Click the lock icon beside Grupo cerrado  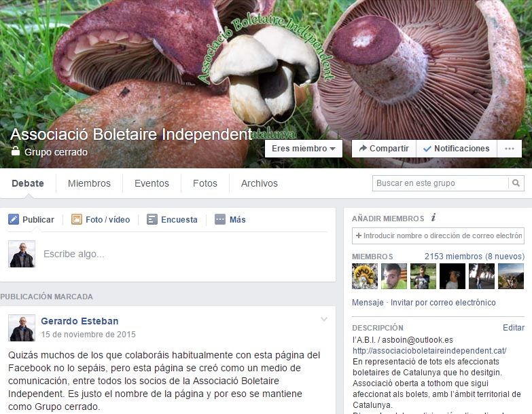pyautogui.click(x=15, y=151)
